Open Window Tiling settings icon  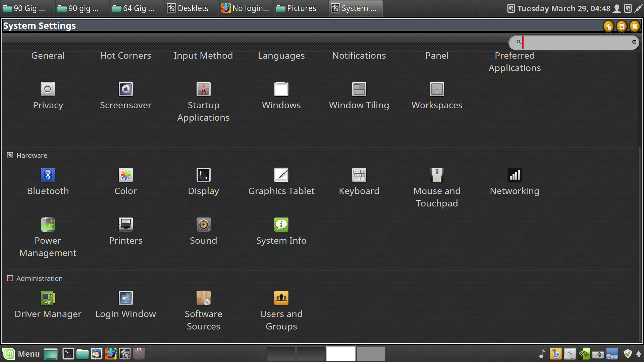pyautogui.click(x=359, y=89)
